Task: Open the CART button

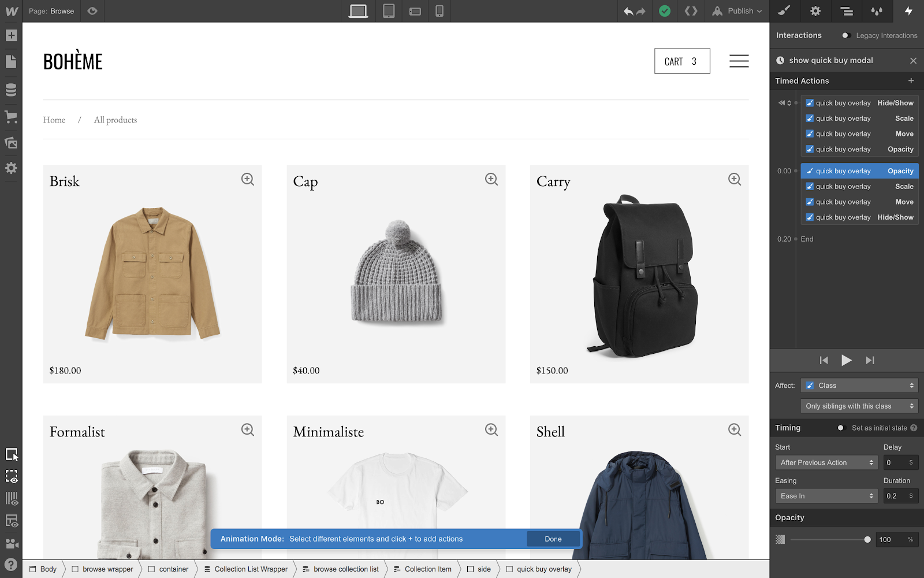Action: pos(682,61)
